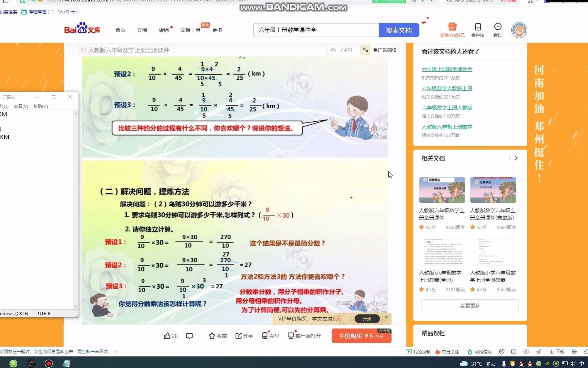Open the 客户端 device icon
588x368 pixels.
(478, 30)
